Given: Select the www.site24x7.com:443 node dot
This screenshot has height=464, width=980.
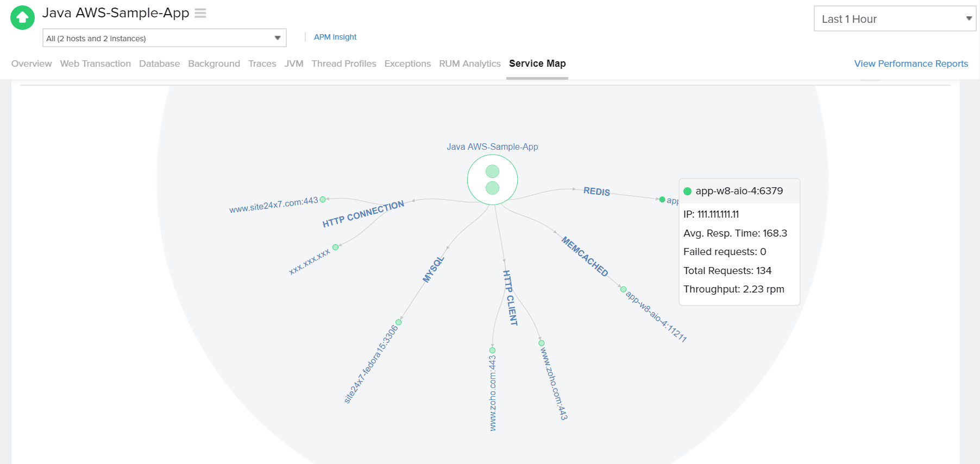Looking at the screenshot, I should coord(323,200).
